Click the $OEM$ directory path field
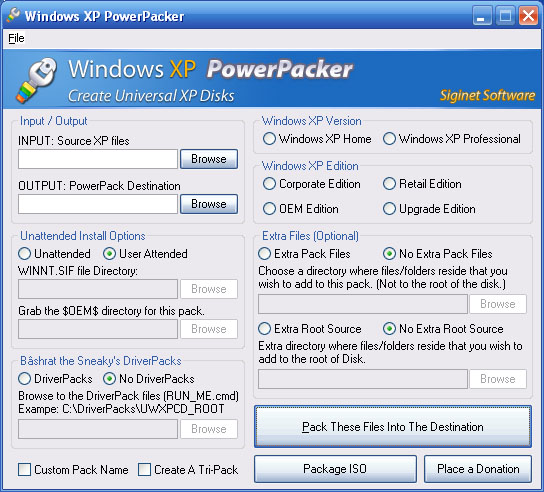The width and height of the screenshot is (544, 492). [98, 329]
